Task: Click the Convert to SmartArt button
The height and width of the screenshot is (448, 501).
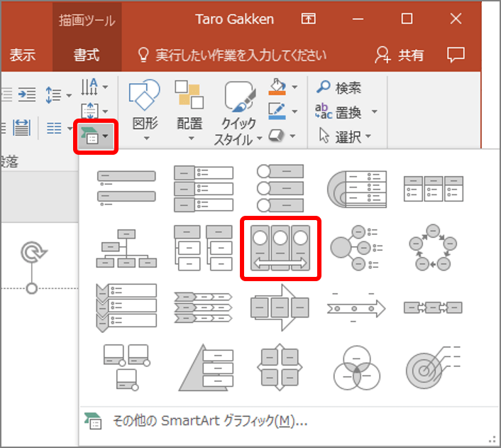Action: (94, 134)
